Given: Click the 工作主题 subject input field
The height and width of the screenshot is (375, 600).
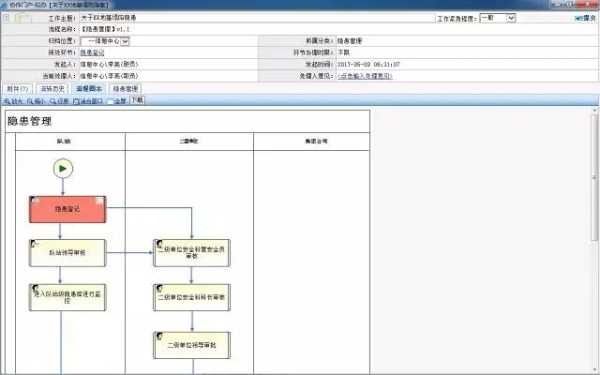Looking at the screenshot, I should (257, 18).
